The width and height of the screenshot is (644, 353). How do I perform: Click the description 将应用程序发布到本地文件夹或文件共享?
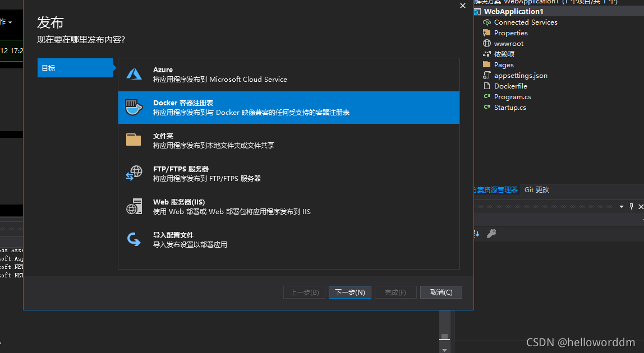[x=214, y=146]
